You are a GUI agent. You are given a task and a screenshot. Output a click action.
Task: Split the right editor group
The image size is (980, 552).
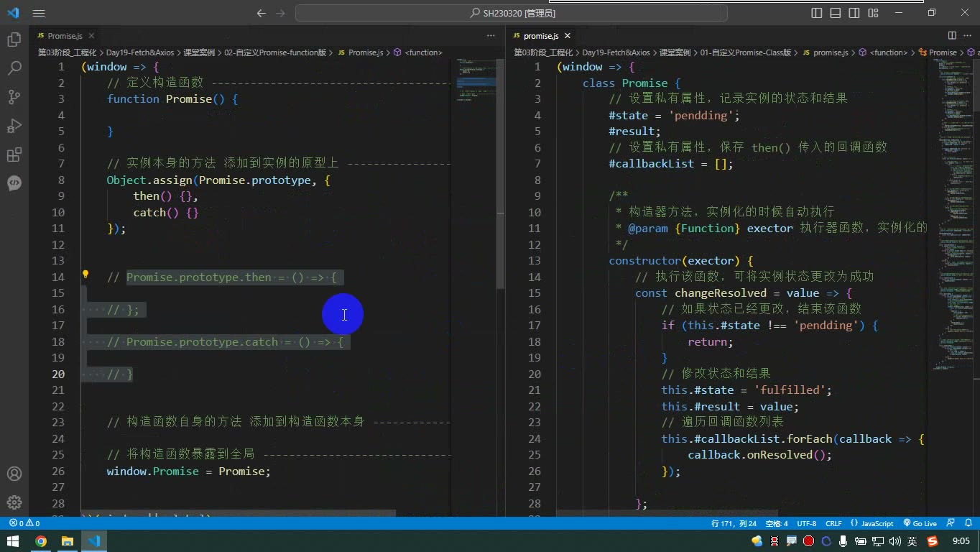[x=952, y=36]
